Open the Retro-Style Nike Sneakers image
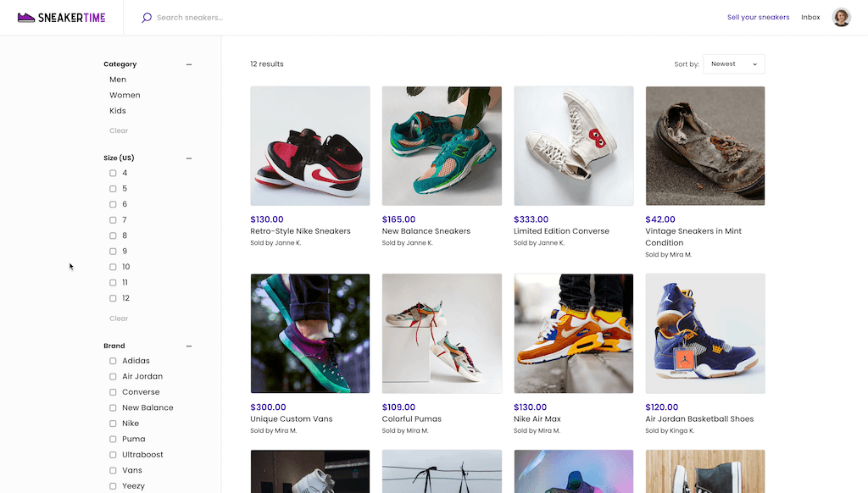The image size is (868, 493). [310, 146]
